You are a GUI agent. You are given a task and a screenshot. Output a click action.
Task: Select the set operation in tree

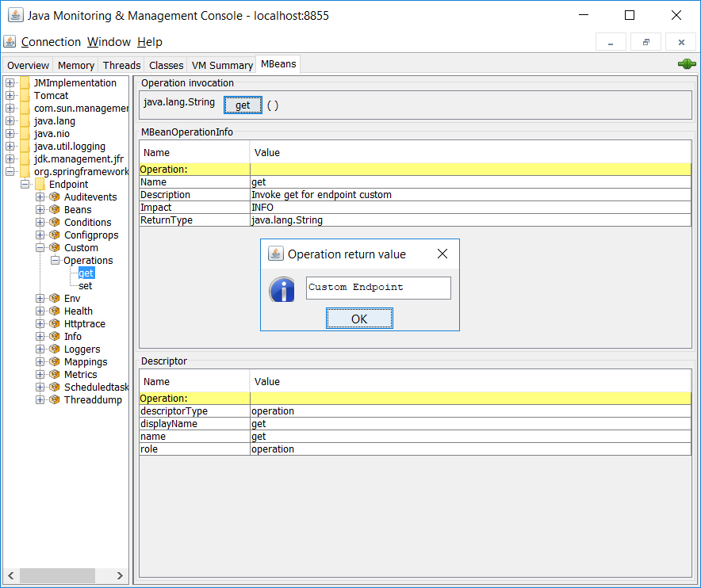tap(85, 286)
